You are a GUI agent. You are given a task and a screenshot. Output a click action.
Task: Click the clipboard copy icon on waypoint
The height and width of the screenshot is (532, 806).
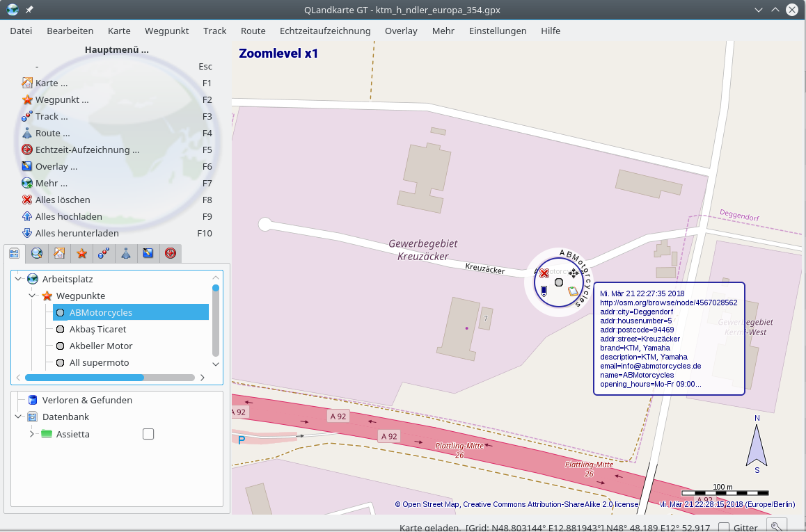573,291
